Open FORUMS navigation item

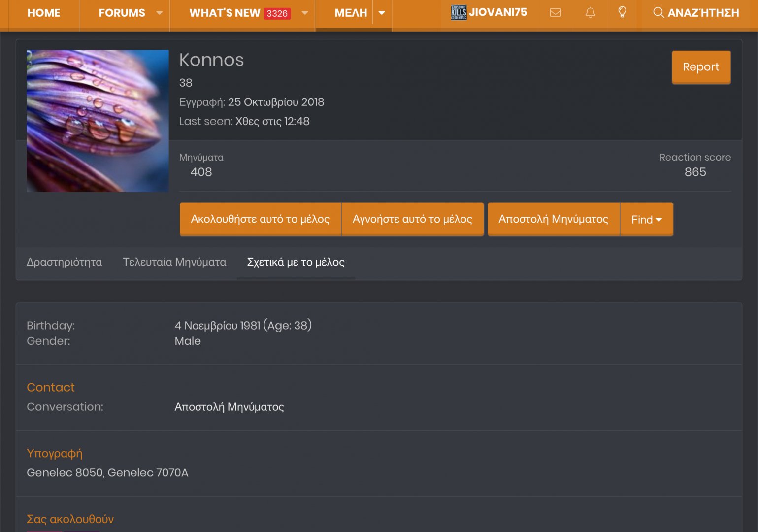coord(122,13)
